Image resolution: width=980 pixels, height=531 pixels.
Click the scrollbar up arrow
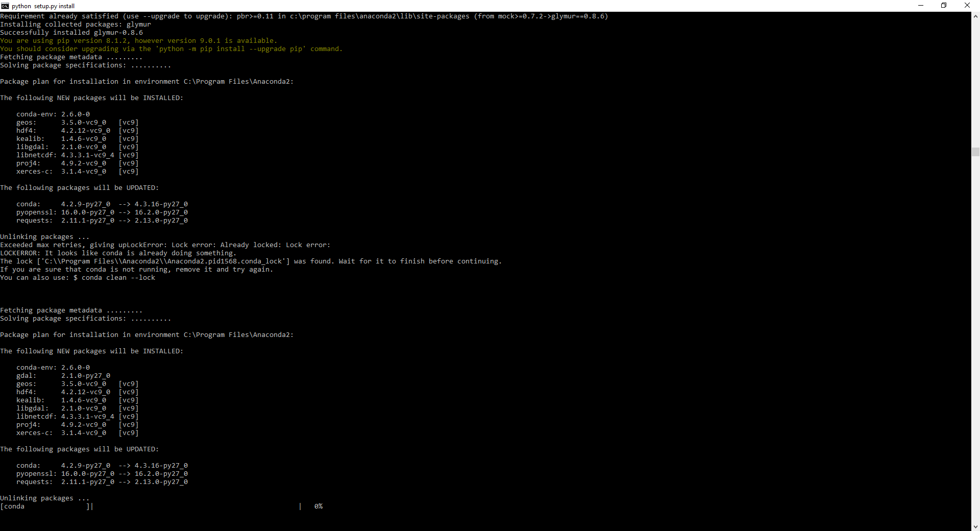coord(975,17)
